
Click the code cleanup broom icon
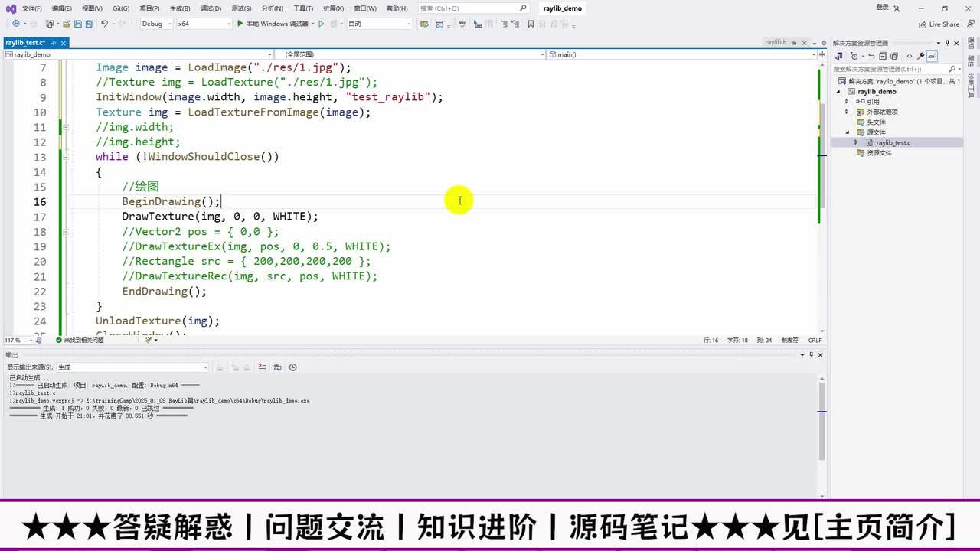coord(149,340)
